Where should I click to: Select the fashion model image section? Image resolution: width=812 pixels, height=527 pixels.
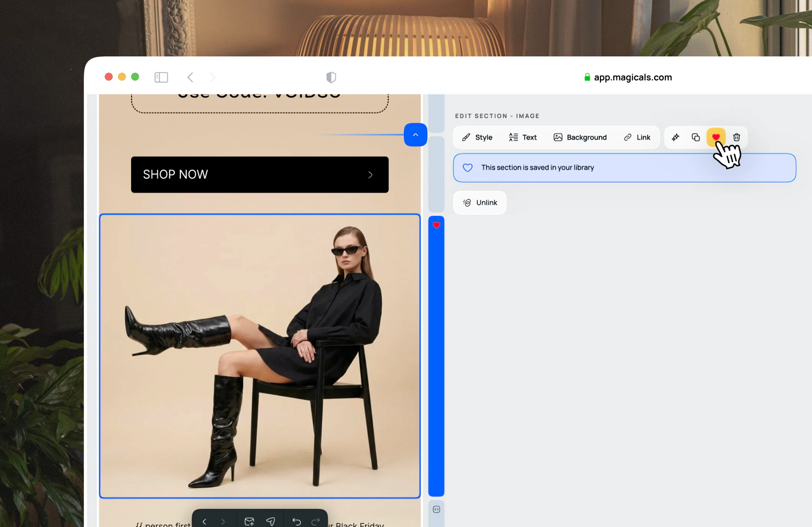click(x=260, y=356)
